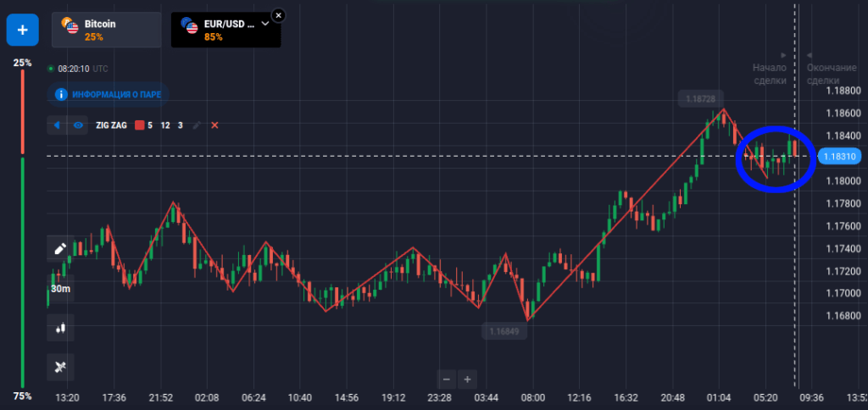
Task: Click the ZIG ZAG indicator name label
Action: pos(110,125)
